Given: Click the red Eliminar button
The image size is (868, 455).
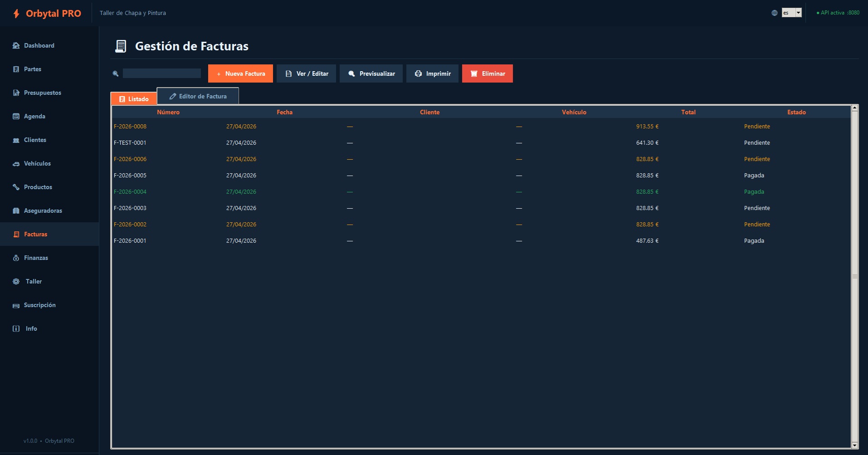Looking at the screenshot, I should [487, 73].
